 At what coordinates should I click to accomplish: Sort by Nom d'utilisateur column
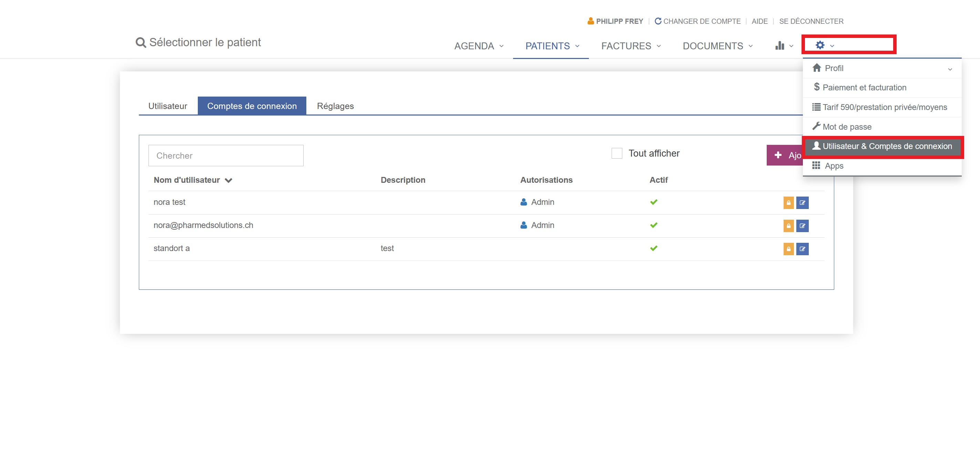click(x=193, y=180)
